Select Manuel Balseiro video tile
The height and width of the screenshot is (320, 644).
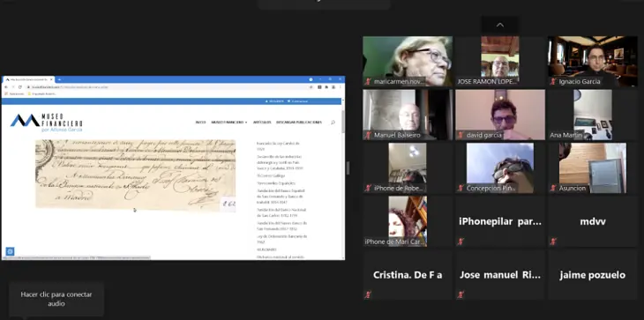click(408, 115)
